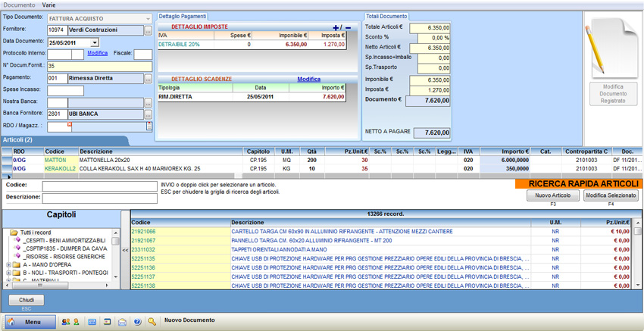Click the envelope mail icon in bottom toolbar

point(122,322)
